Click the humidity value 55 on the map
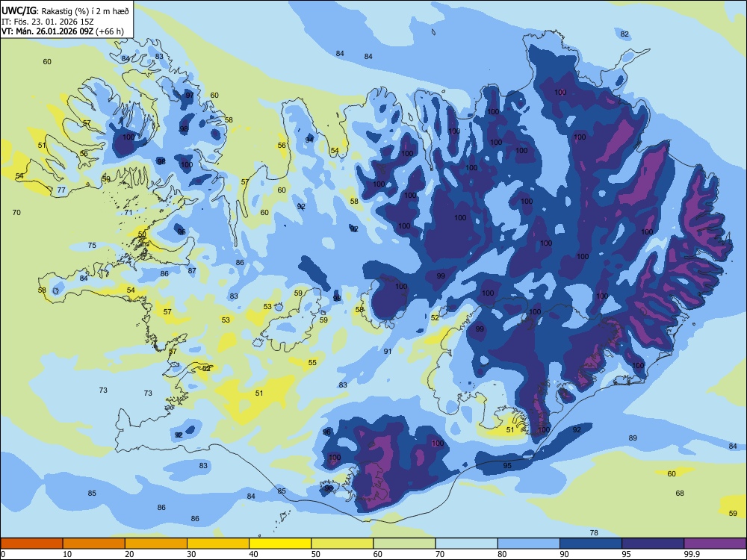The image size is (747, 560). click(312, 362)
